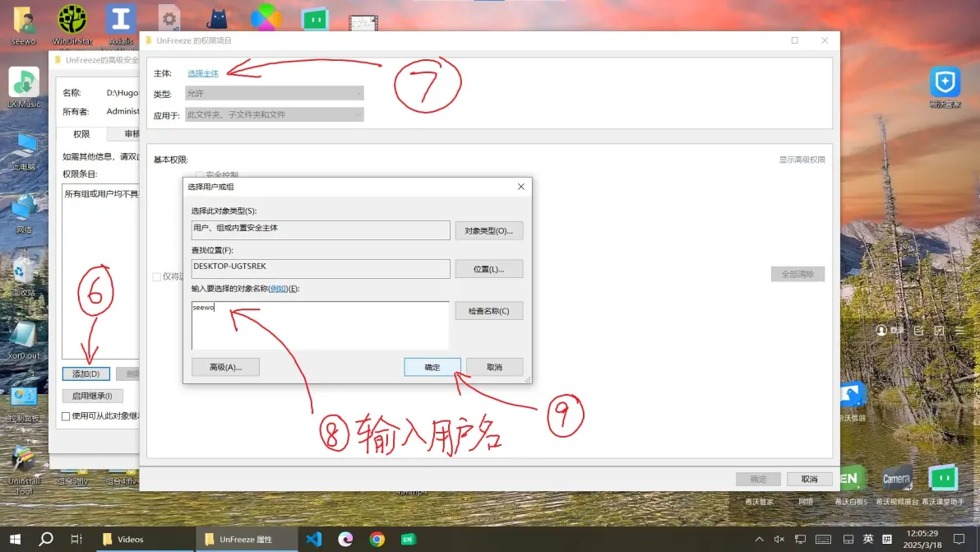Click the 选择主体 link

pos(203,73)
